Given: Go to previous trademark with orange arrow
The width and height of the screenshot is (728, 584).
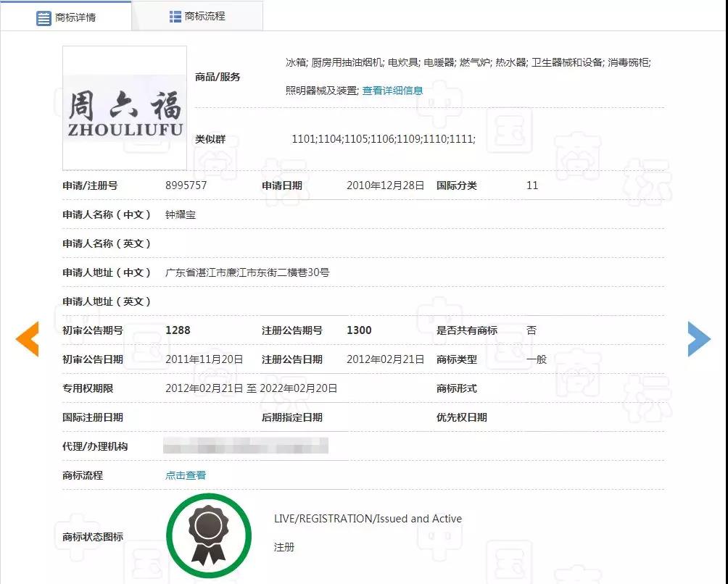Looking at the screenshot, I should coord(28,338).
